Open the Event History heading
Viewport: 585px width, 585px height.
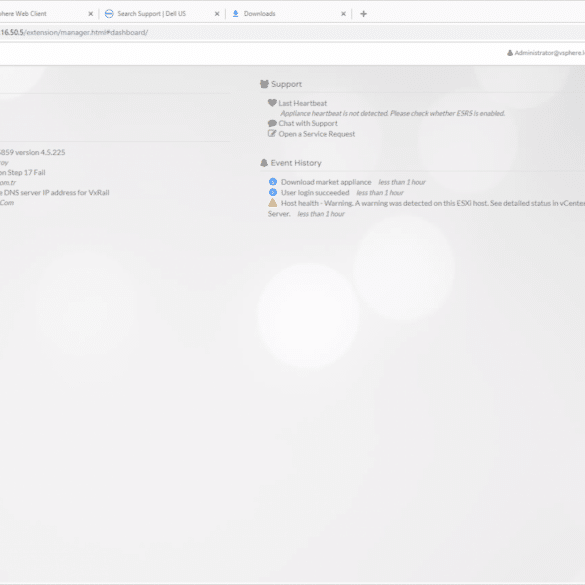pos(296,163)
